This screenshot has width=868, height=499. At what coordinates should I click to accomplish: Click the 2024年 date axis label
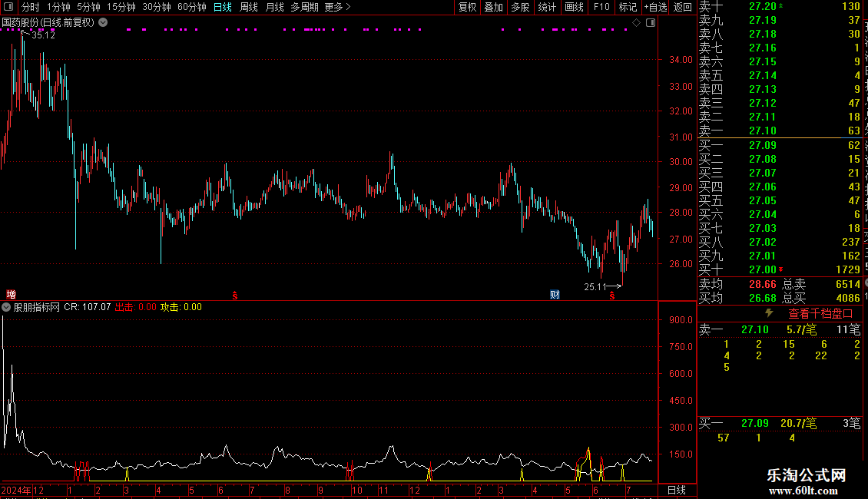pos(16,490)
